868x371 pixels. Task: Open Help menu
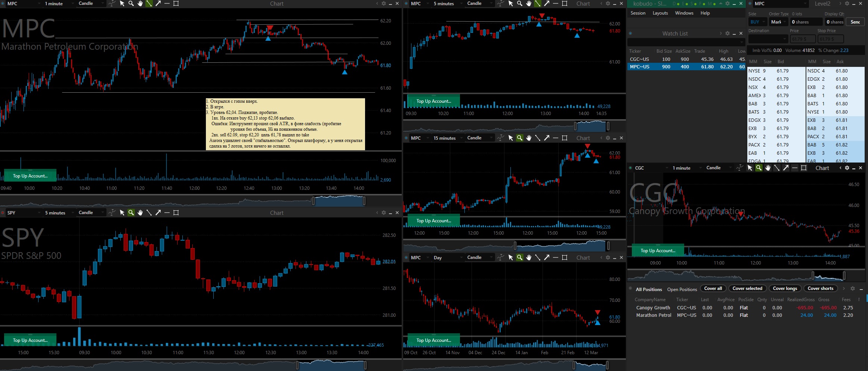[x=705, y=13]
